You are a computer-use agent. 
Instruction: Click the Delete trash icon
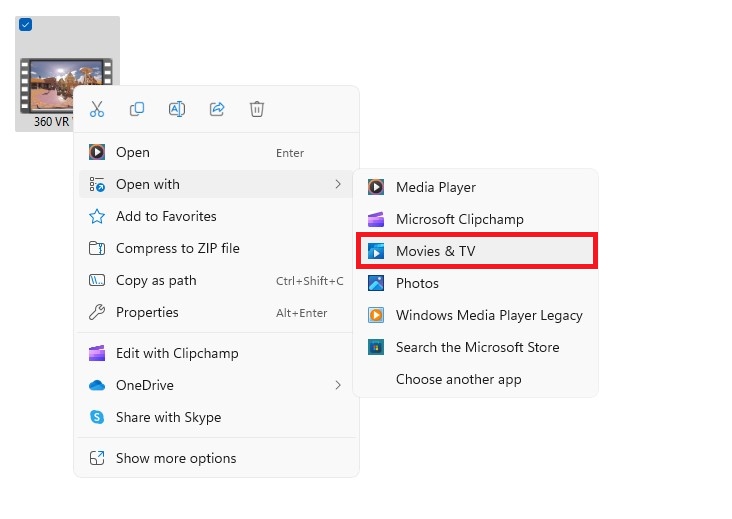coord(257,109)
